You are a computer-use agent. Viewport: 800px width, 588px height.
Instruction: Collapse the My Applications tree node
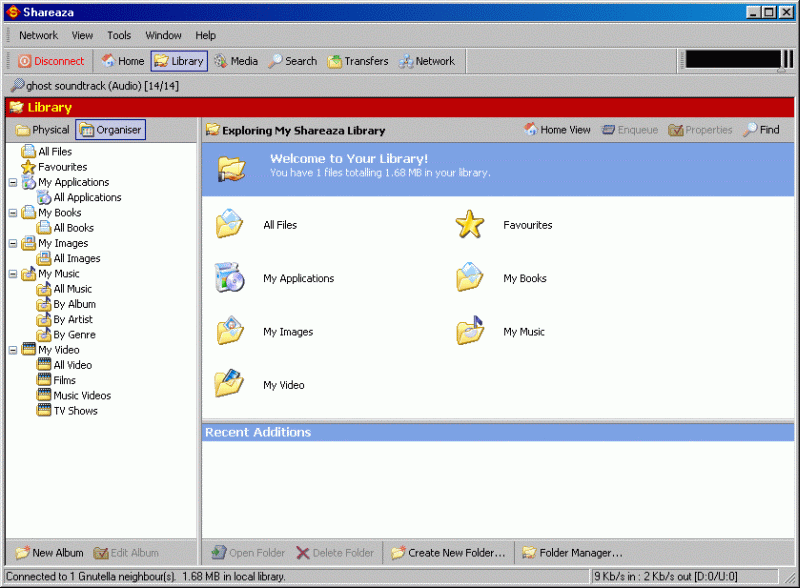(13, 182)
